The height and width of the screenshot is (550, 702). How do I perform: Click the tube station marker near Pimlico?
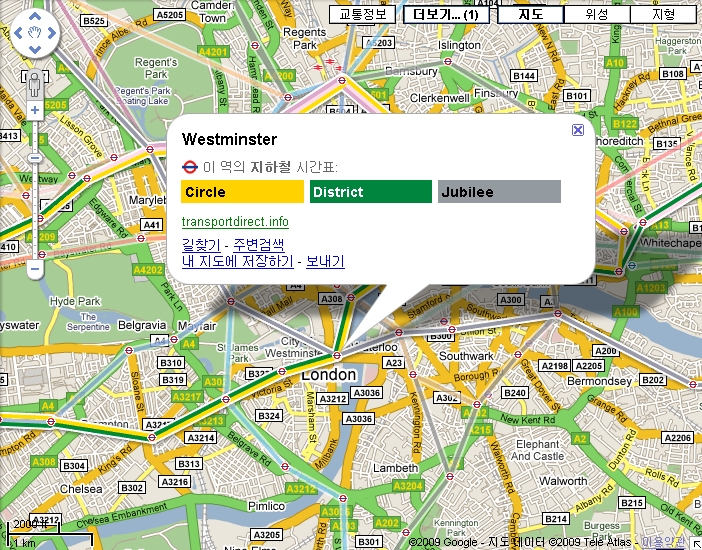(285, 467)
